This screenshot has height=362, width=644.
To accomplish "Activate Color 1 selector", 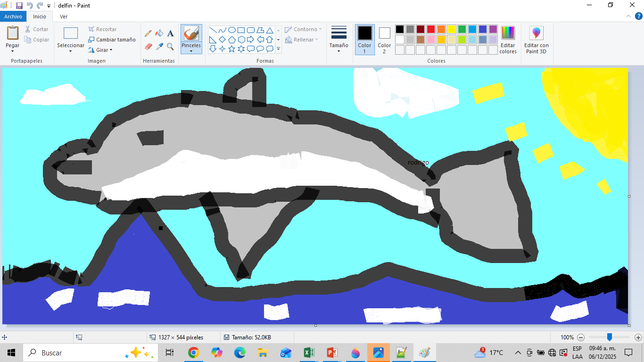I will [x=364, y=40].
